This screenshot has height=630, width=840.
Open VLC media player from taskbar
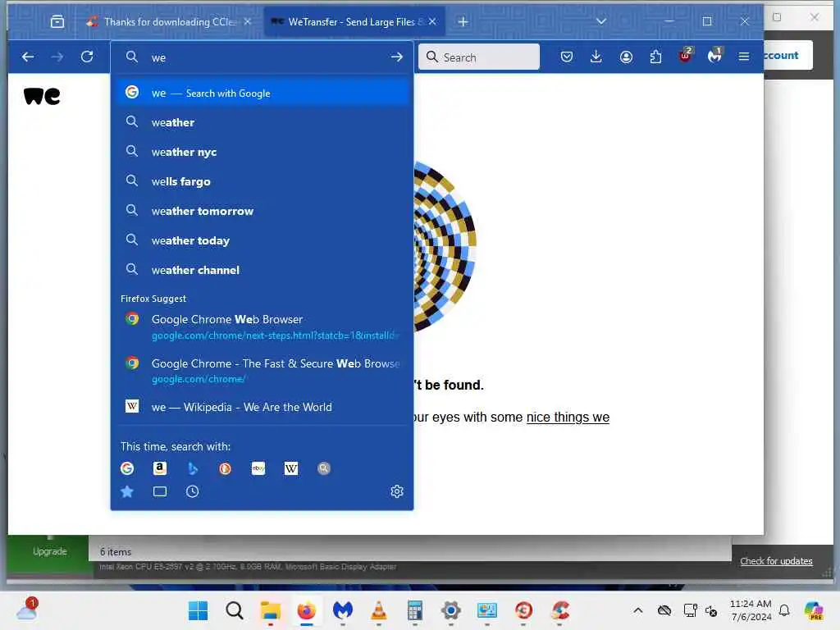tap(379, 610)
